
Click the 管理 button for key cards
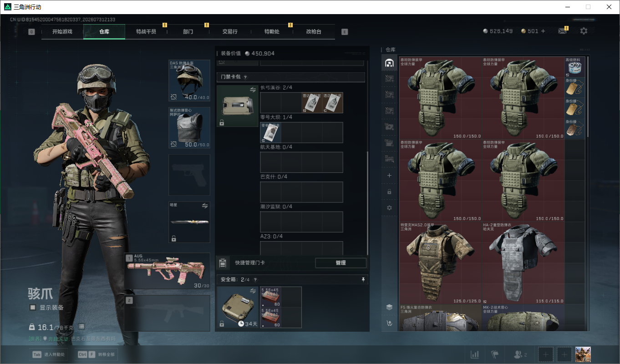340,263
